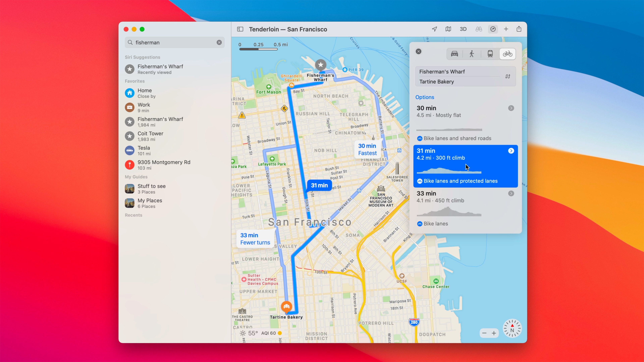Viewport: 644px width, 362px height.
Task: Expand details for the 33 min route
Action: coord(511,193)
